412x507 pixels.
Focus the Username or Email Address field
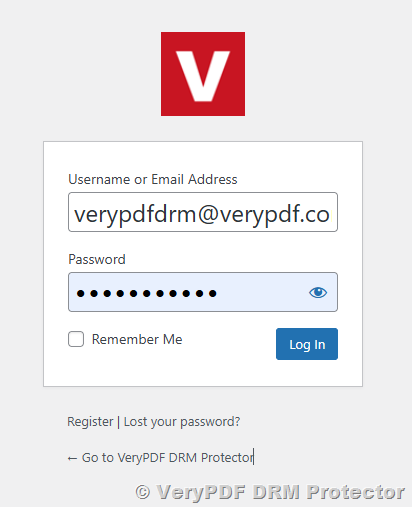203,212
